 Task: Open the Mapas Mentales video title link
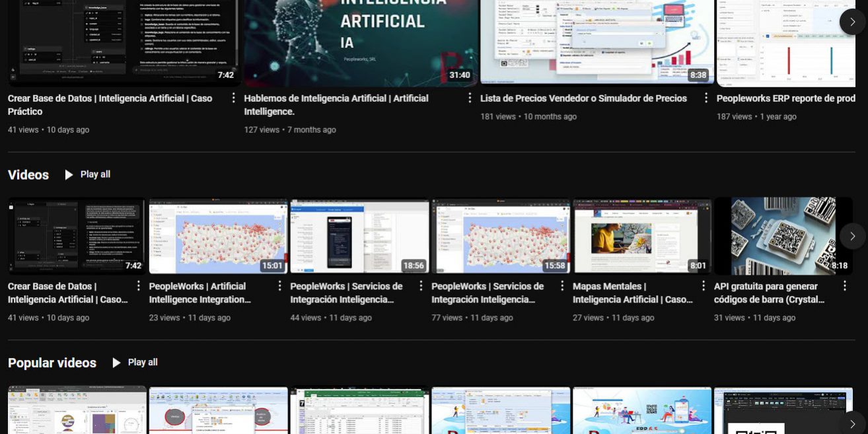pos(632,293)
